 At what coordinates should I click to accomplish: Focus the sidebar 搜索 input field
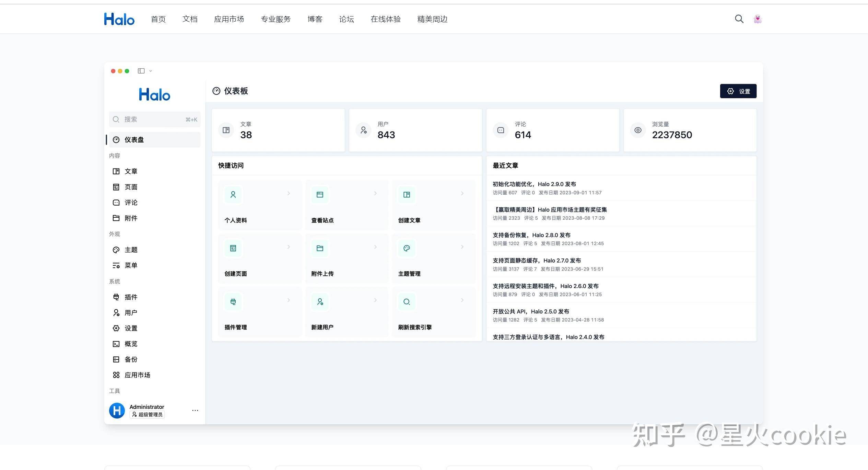click(155, 119)
